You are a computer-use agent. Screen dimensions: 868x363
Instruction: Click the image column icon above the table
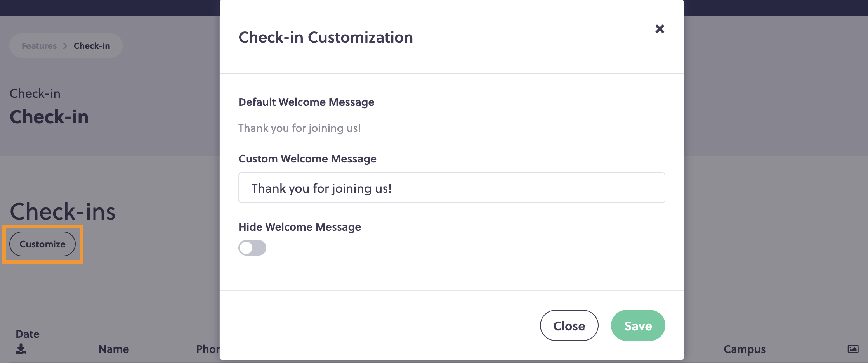[852, 349]
